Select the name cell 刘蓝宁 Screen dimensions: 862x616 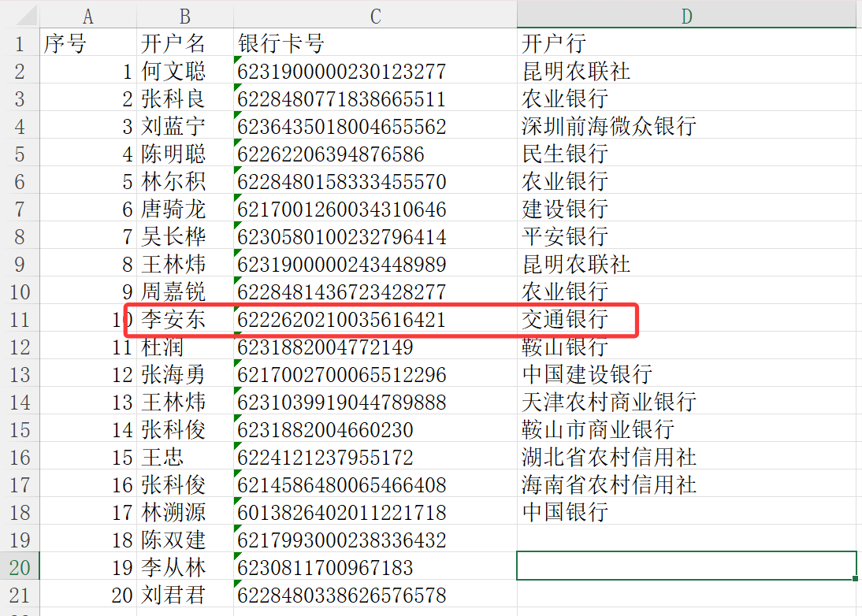pos(184,126)
